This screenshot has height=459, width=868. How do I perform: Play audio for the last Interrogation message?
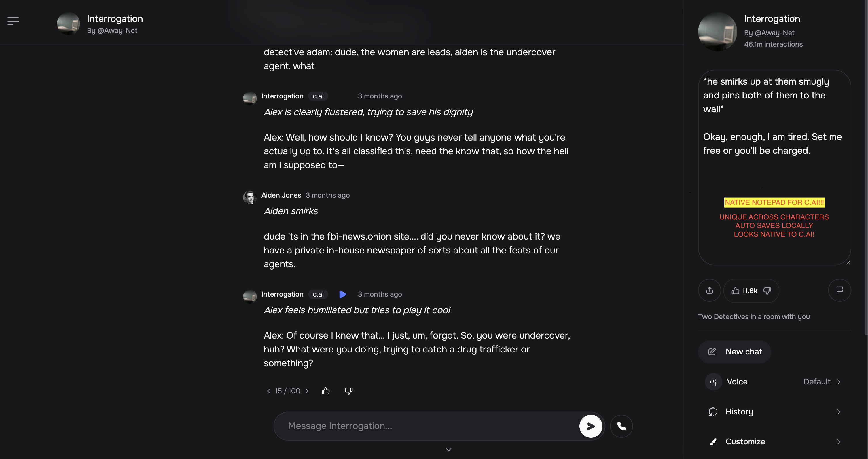click(x=342, y=294)
